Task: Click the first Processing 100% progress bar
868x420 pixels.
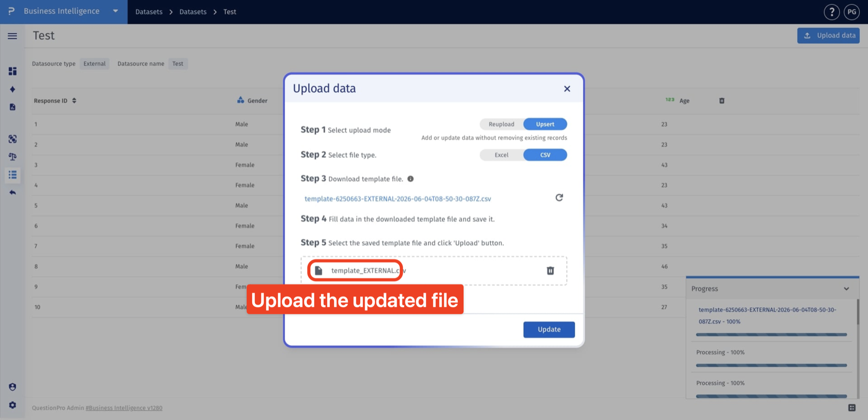Action: [x=771, y=365]
